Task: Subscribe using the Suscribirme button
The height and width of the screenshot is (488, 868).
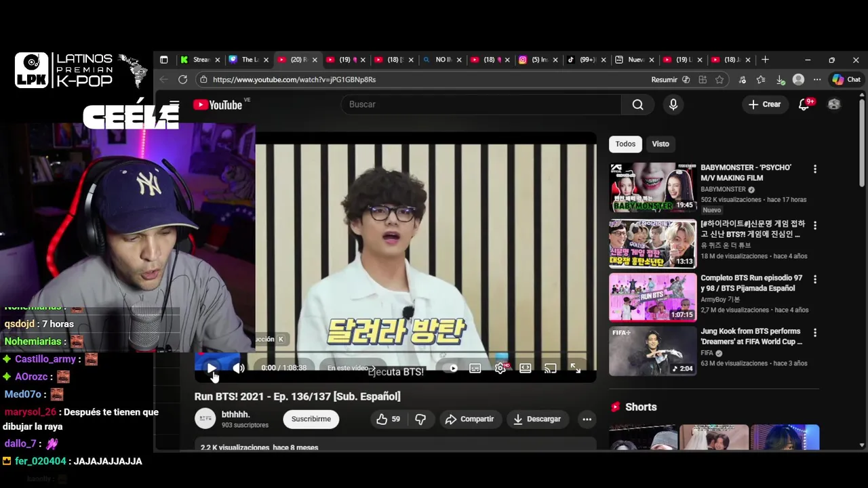Action: 311,419
